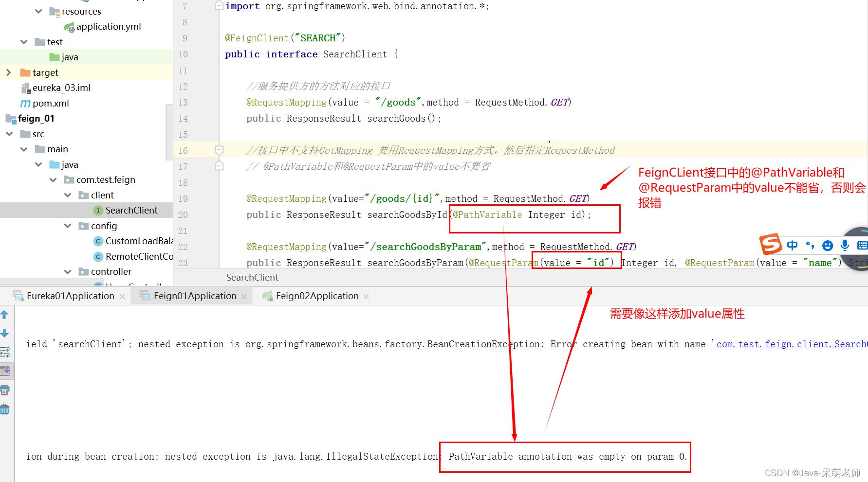Place cursor on @FeignClient("SEARCH") annotation
Image resolution: width=868 pixels, height=482 pixels.
tap(285, 38)
